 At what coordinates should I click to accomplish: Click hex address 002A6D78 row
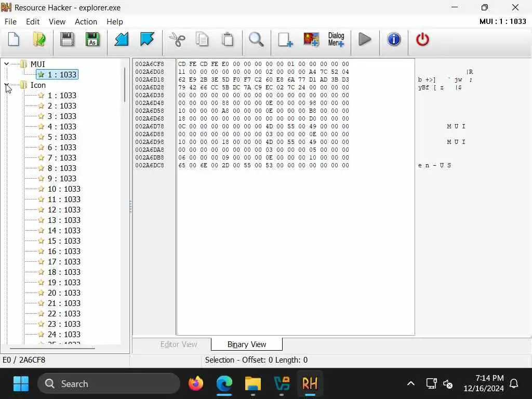tap(150, 126)
